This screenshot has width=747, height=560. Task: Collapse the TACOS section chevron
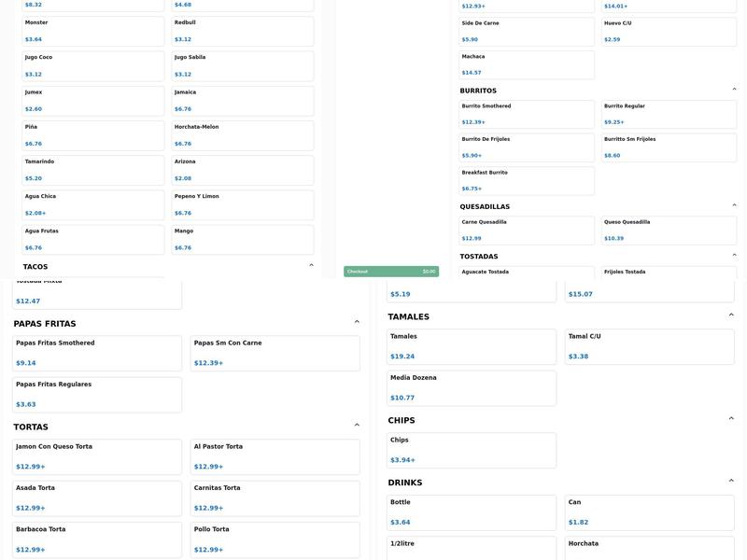pyautogui.click(x=311, y=266)
